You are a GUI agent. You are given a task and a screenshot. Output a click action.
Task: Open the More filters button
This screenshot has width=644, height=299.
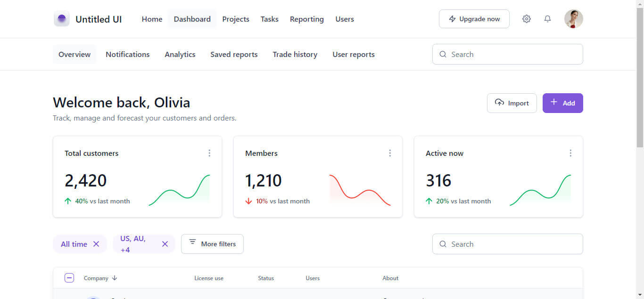(x=212, y=244)
